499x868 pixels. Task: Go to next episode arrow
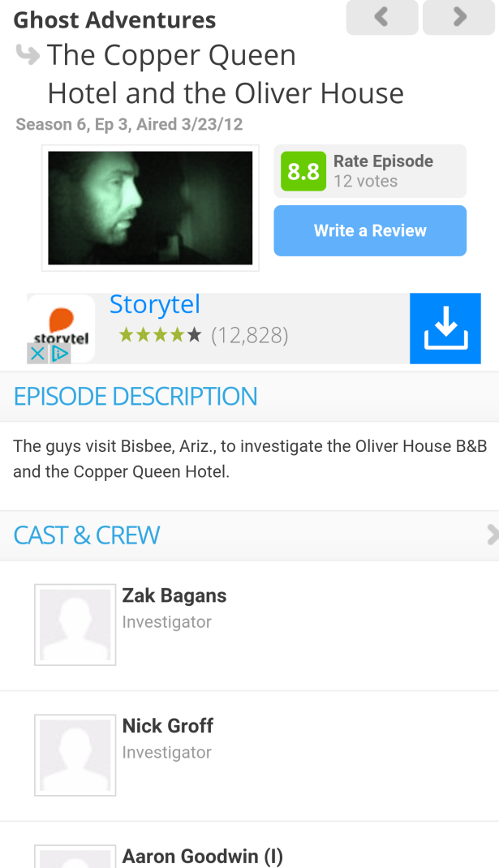(458, 17)
